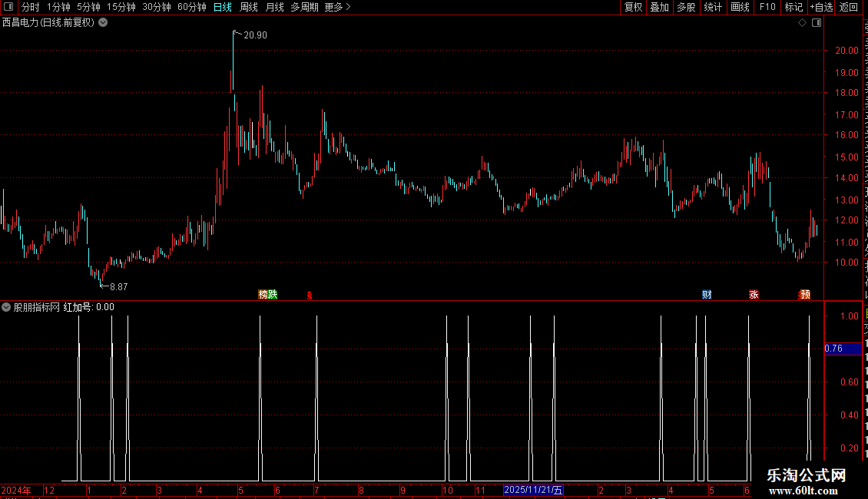Click the green 跌 marker icon
Screen dimensions: 868x499
click(x=273, y=294)
